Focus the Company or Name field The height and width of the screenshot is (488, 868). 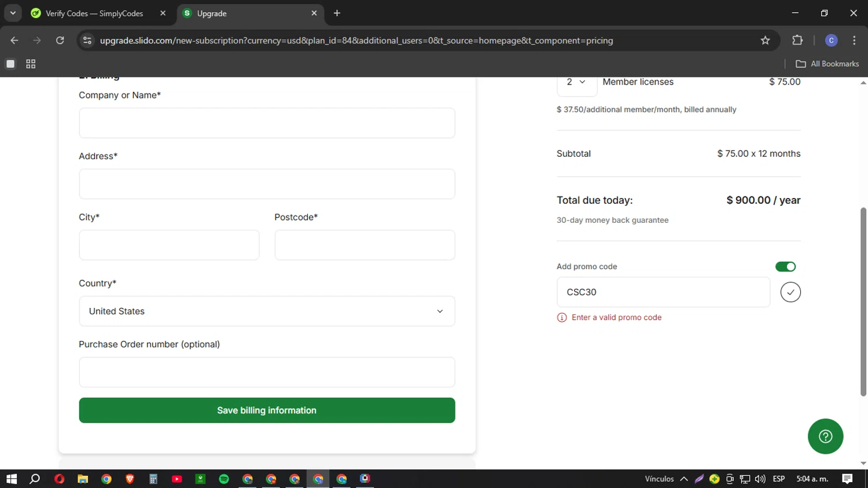click(x=267, y=123)
